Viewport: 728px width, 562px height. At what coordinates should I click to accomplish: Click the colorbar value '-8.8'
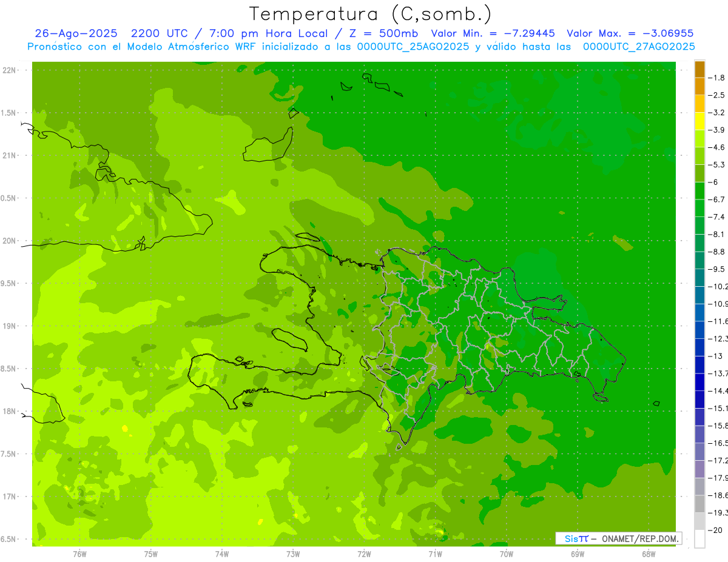tap(716, 252)
